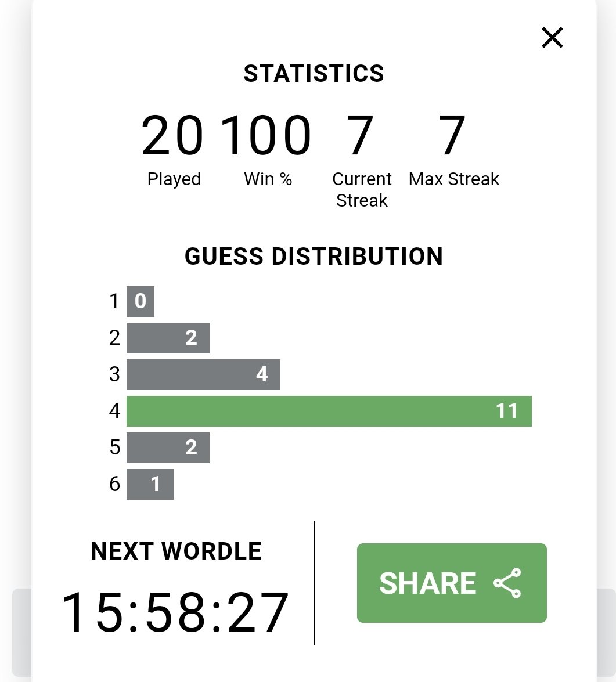
Task: Click the bar for guess row 1
Action: pos(141,301)
